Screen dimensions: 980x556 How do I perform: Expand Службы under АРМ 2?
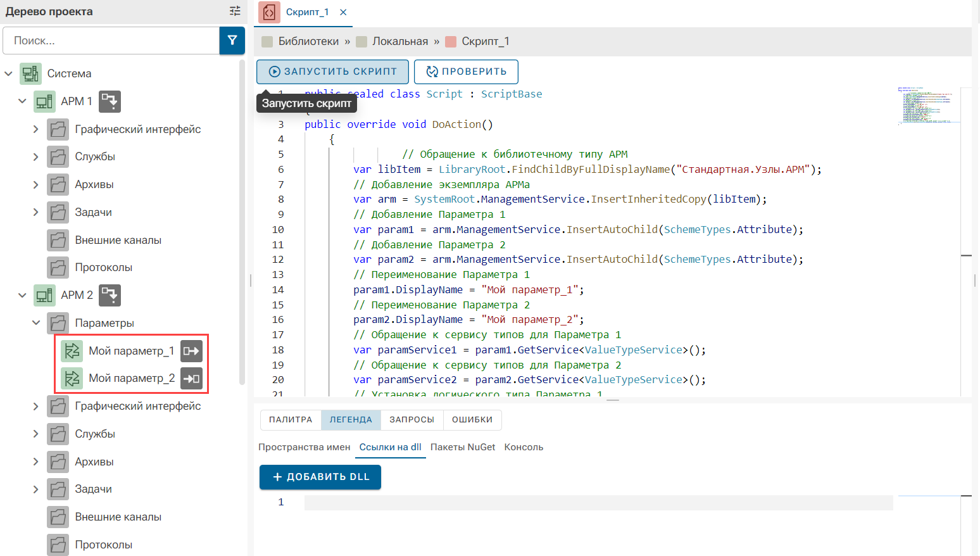click(x=36, y=434)
